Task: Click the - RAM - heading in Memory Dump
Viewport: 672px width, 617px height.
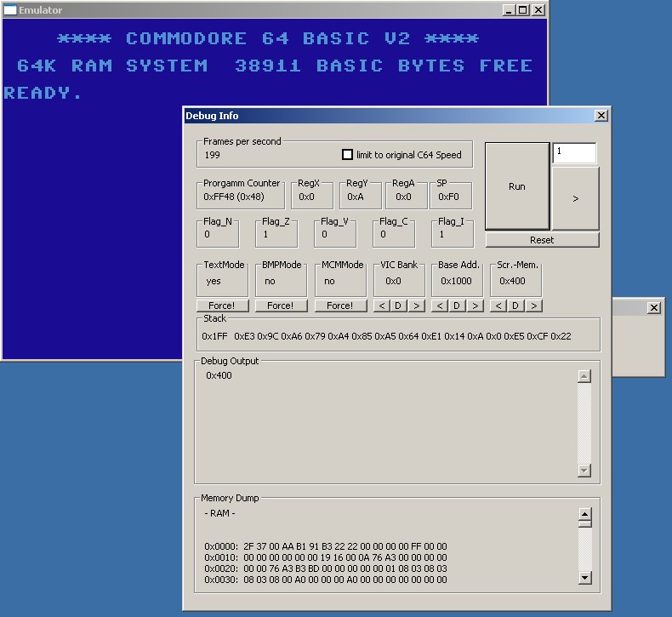Action: tap(219, 513)
